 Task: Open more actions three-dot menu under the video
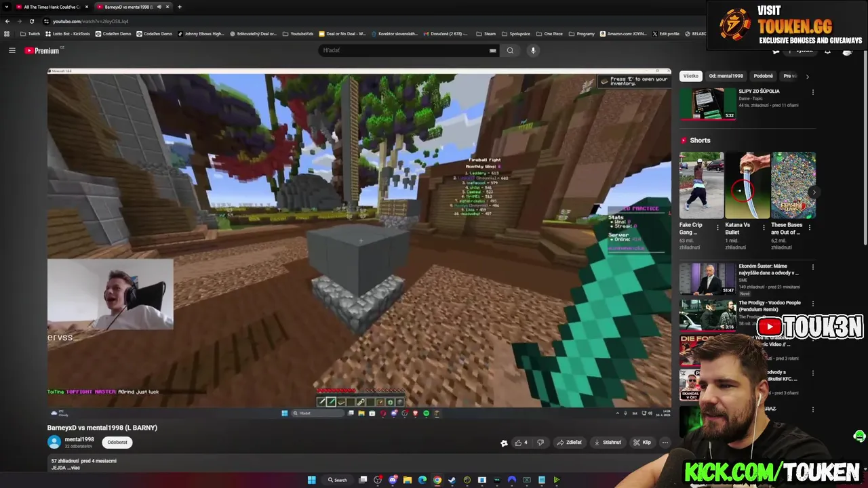tap(665, 443)
